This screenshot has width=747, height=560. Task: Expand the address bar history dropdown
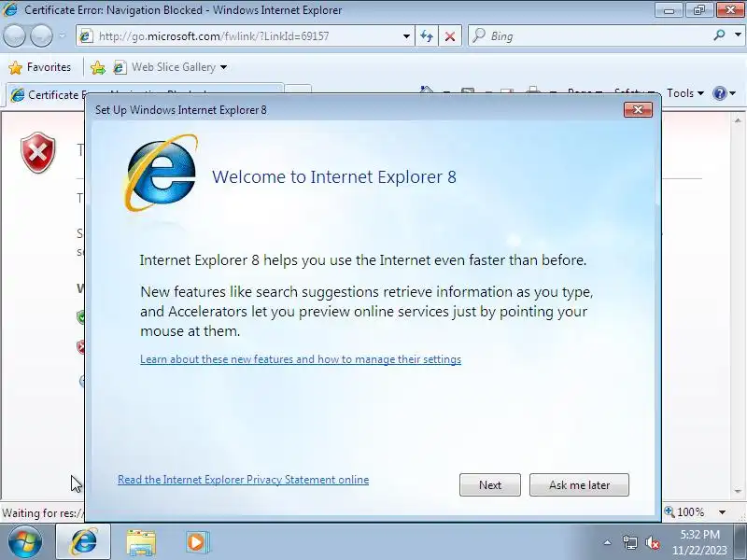pyautogui.click(x=406, y=36)
